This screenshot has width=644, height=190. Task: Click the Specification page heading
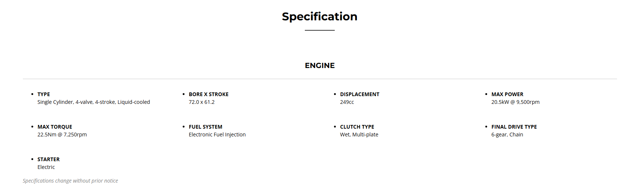click(320, 17)
